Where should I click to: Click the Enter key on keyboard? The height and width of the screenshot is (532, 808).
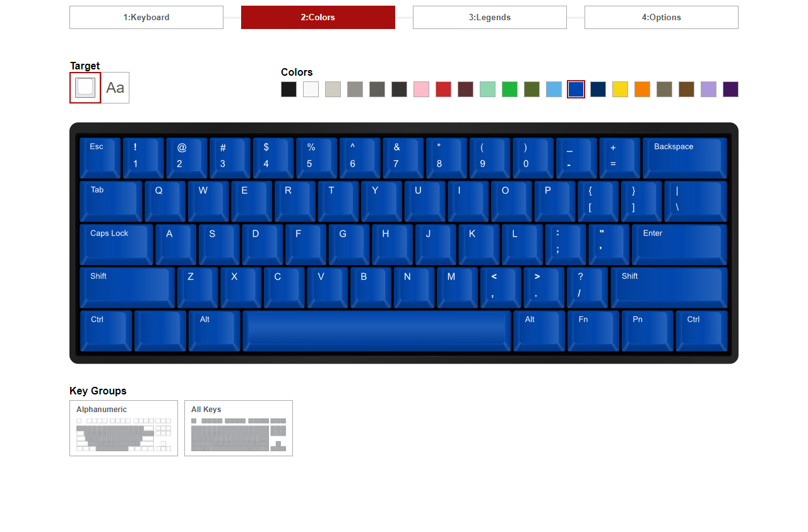(679, 244)
